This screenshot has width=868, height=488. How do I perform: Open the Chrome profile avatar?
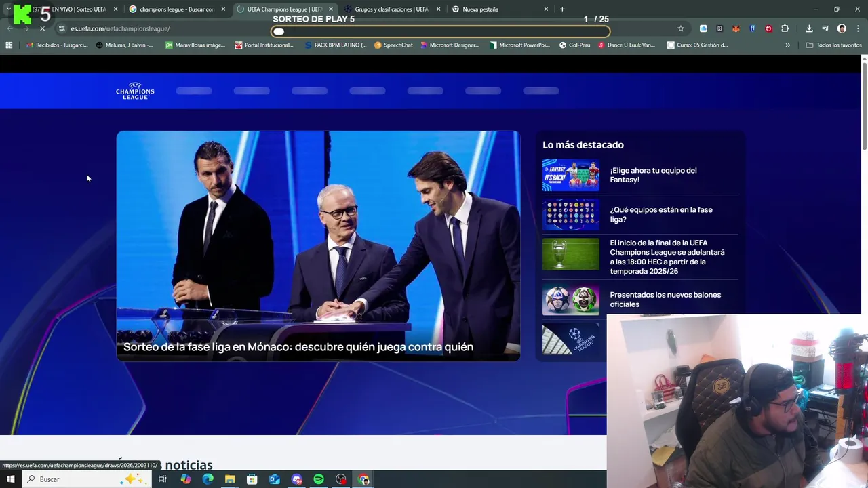[x=842, y=28]
